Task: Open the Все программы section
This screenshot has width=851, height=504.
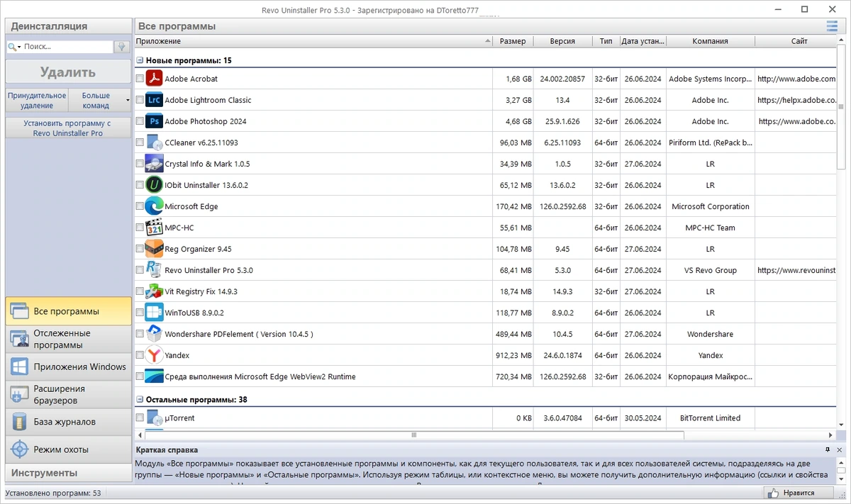Action: [x=68, y=311]
